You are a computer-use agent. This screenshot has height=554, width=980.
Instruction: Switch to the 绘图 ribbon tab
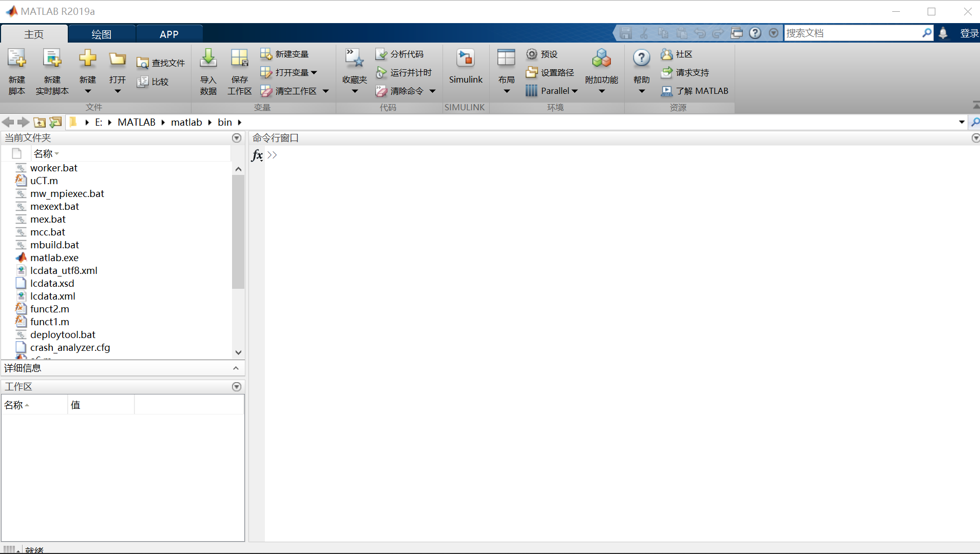(101, 34)
